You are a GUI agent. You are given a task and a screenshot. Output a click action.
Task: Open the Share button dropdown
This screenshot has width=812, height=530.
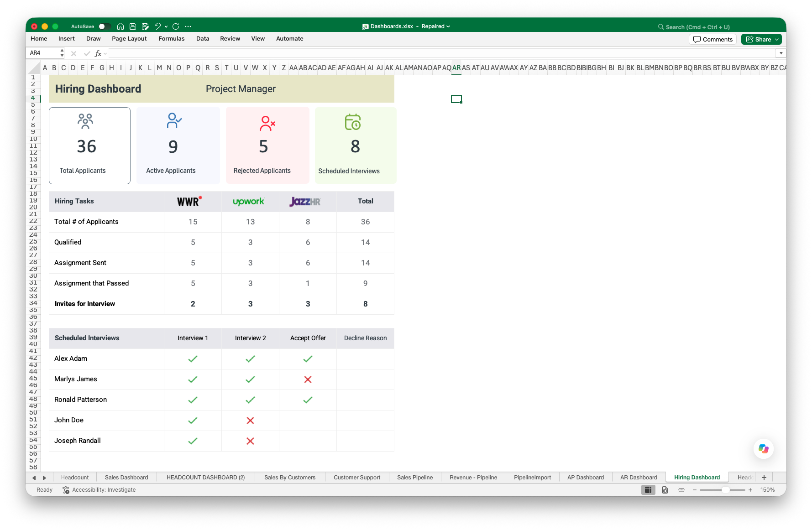pos(777,40)
